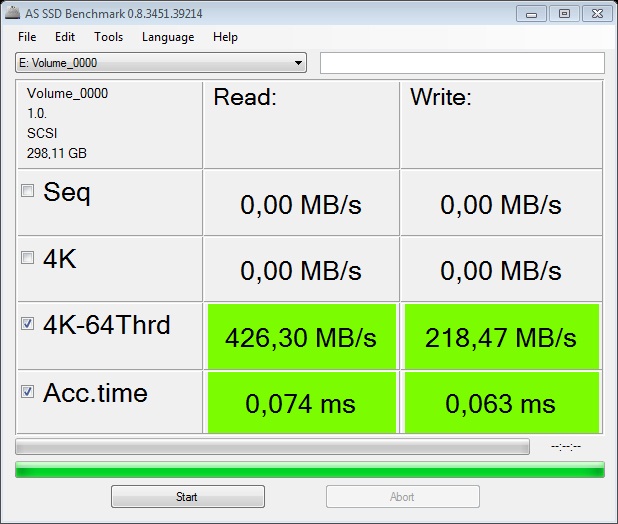Viewport: 618px width, 524px height.
Task: Select the 426,30 MB/s read result
Action: 302,337
